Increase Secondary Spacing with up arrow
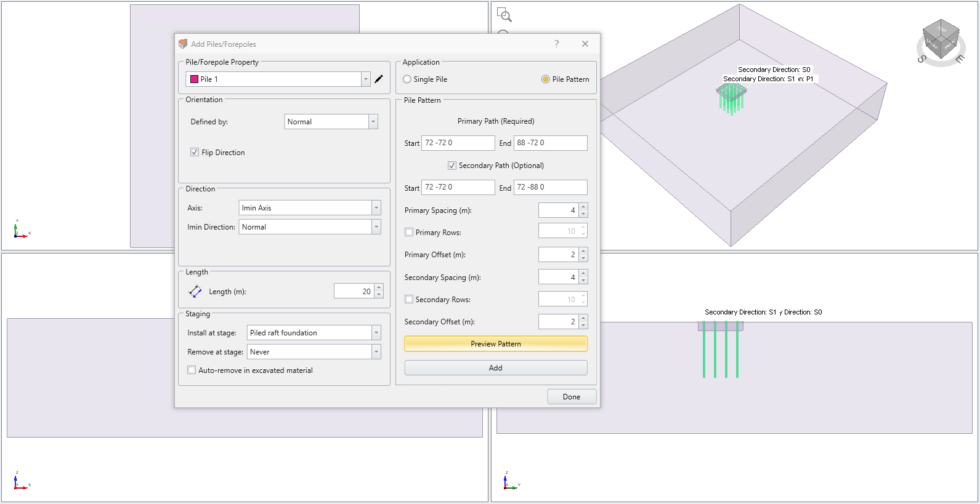Screen dimensions: 980x504 click(583, 274)
